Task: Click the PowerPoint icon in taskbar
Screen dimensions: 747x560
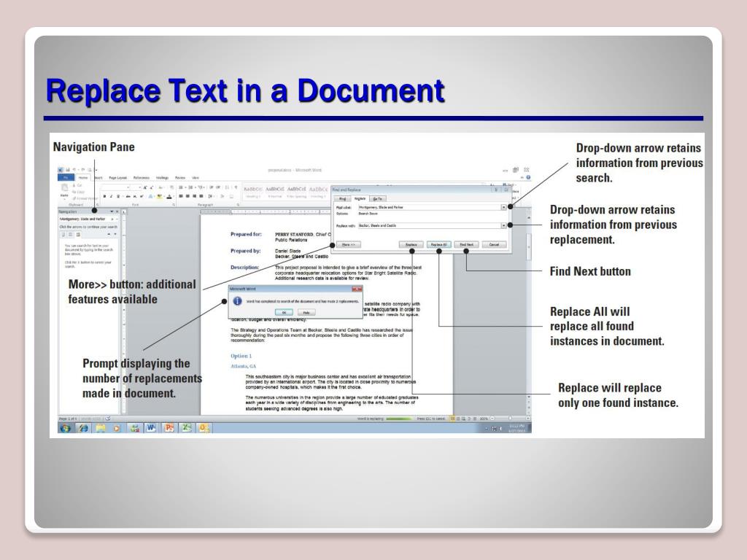Action: [x=169, y=427]
